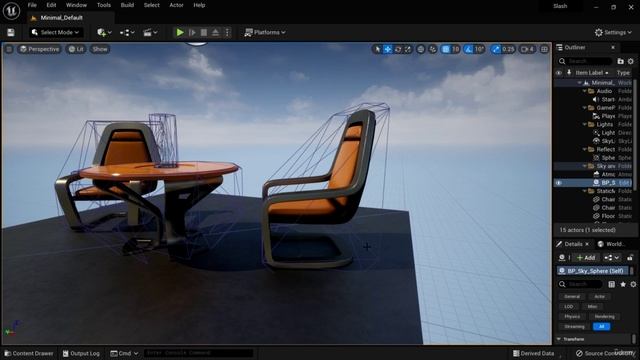The width and height of the screenshot is (640, 360).
Task: Open the Settings dropdown
Action: coord(613,32)
